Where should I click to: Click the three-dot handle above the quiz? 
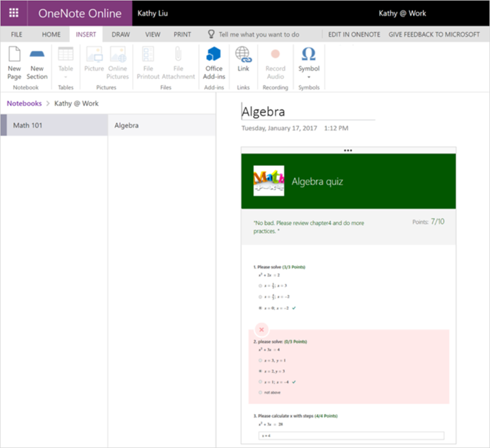coord(348,150)
